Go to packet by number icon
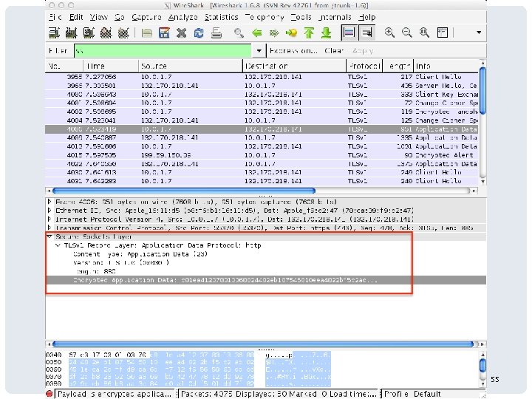The width and height of the screenshot is (532, 399). click(x=291, y=33)
